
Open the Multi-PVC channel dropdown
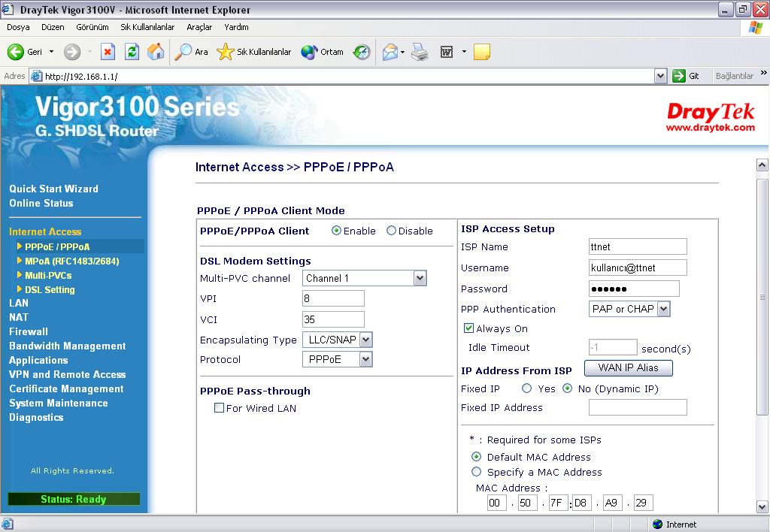tap(420, 278)
